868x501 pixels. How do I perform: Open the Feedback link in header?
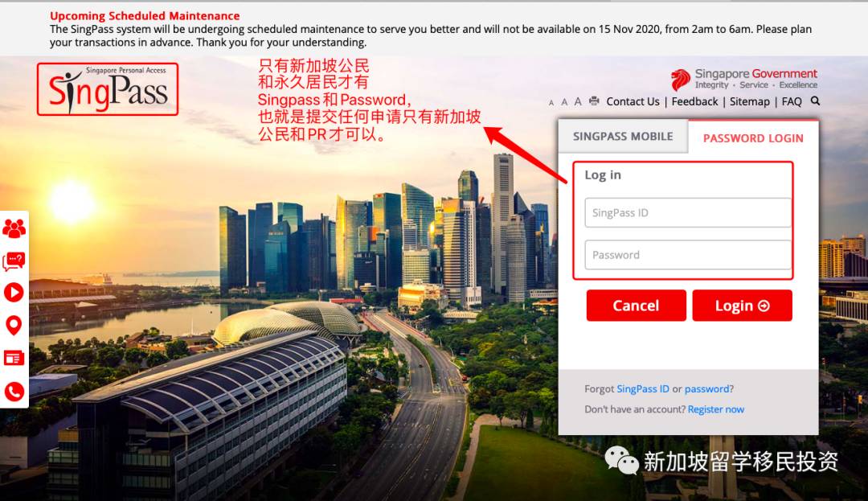(694, 101)
